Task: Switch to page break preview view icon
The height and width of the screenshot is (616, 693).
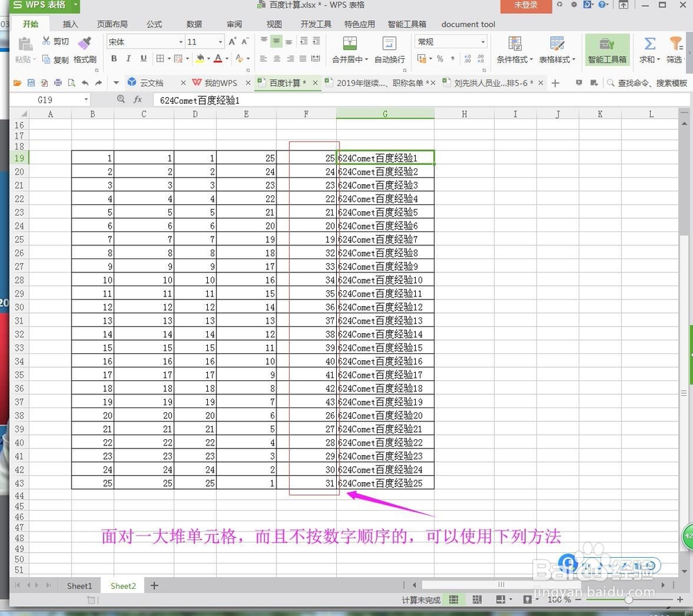Action: click(x=477, y=599)
